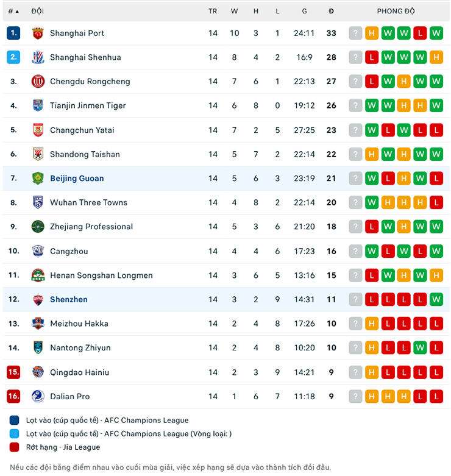Click the rank 16 red position badge
This screenshot has height=476, width=451.
point(13,397)
